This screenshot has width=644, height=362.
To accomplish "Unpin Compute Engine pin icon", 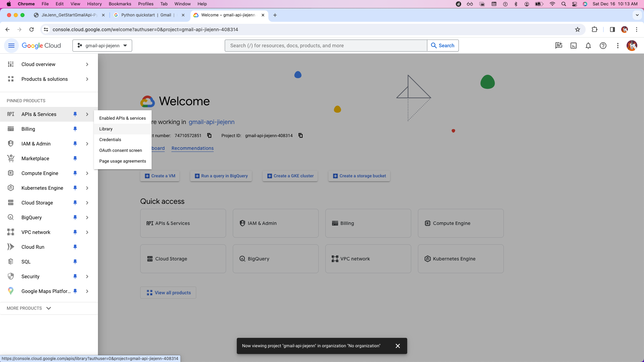I will click(x=75, y=173).
